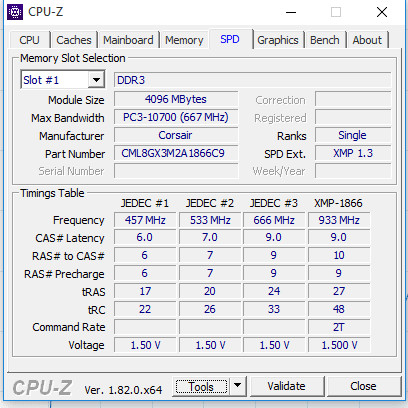The image size is (408, 408).
Task: Click the tRC value 33
Action: pyautogui.click(x=274, y=309)
